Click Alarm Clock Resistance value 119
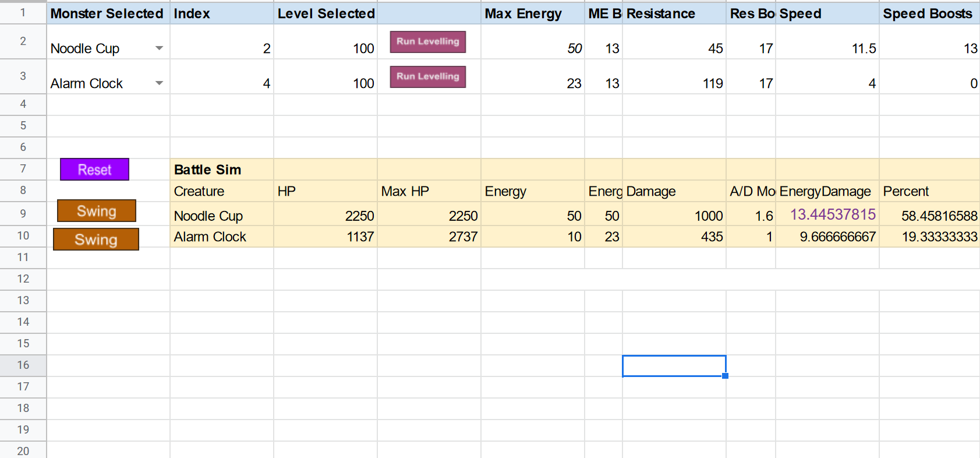980x458 pixels. pyautogui.click(x=674, y=83)
